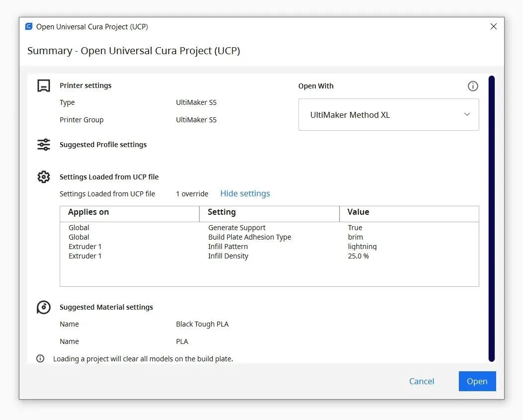
Task: Click the profile settings sliders icon
Action: (x=44, y=145)
